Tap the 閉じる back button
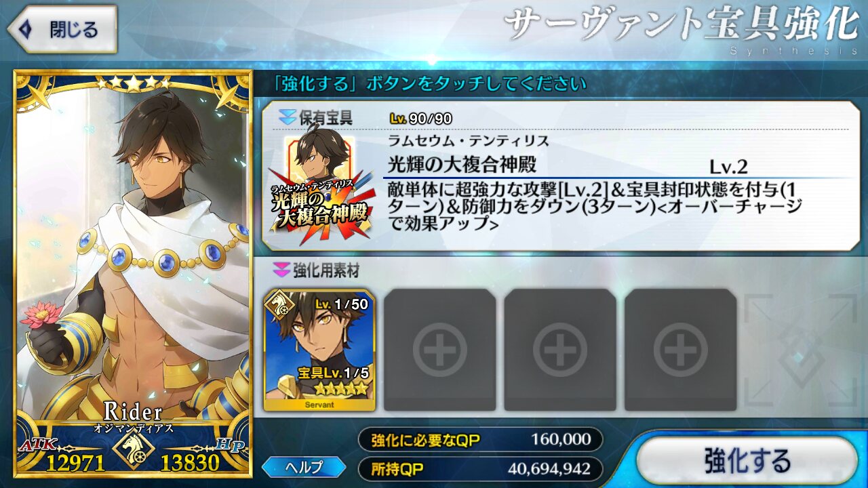 tap(62, 29)
